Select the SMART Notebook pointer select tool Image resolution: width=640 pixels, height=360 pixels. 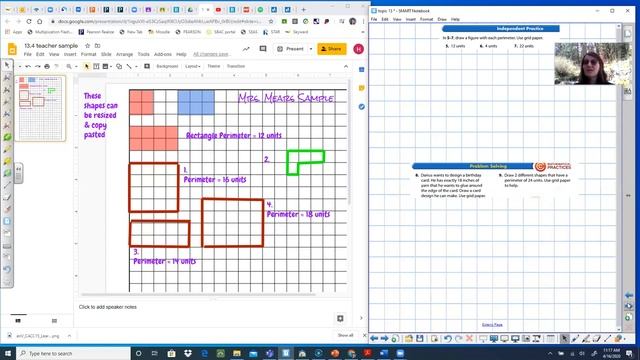point(564,338)
